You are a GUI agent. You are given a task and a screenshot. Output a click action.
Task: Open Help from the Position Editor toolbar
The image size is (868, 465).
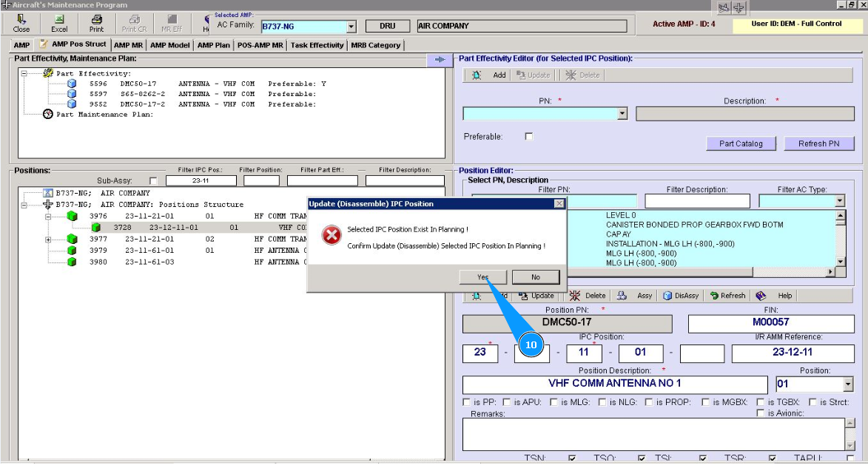tap(774, 296)
